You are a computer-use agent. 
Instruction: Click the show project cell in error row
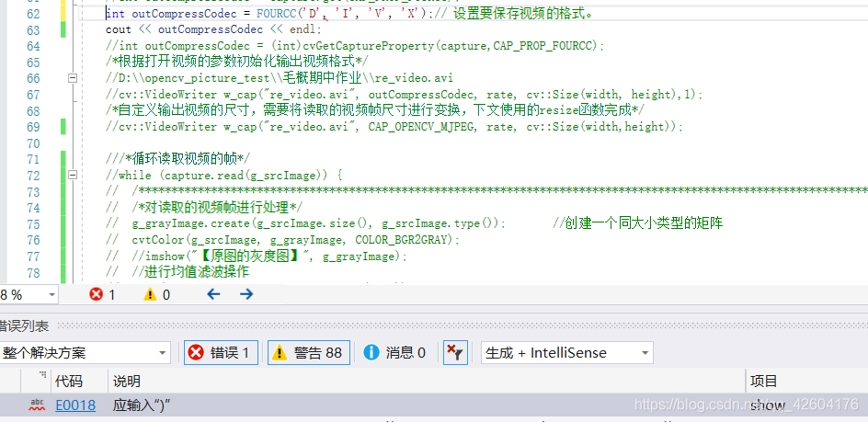768,406
